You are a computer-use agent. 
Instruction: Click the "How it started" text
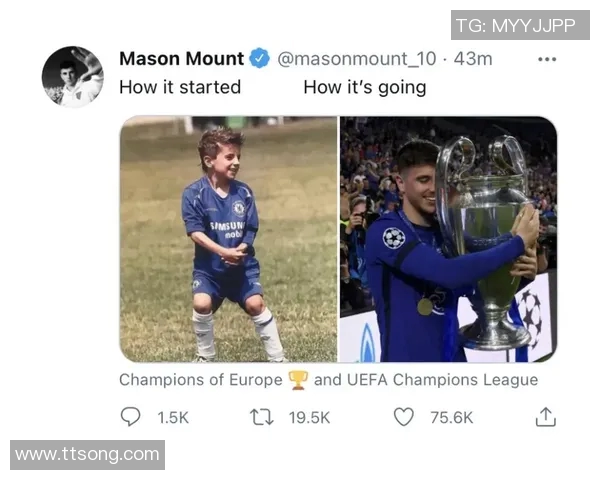tap(180, 87)
